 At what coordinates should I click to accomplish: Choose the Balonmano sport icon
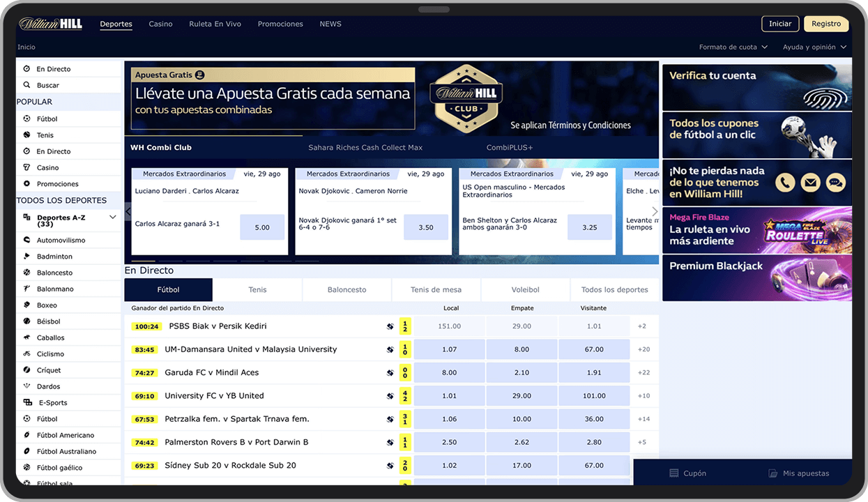(x=26, y=288)
